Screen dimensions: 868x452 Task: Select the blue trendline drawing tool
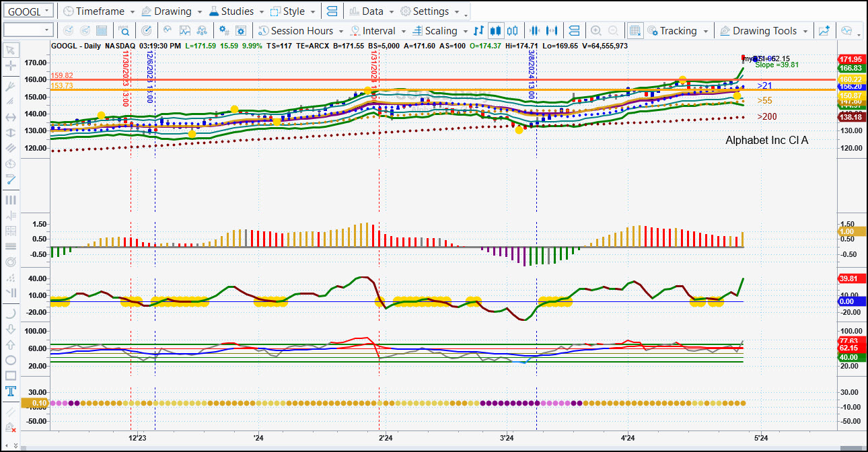[x=10, y=179]
